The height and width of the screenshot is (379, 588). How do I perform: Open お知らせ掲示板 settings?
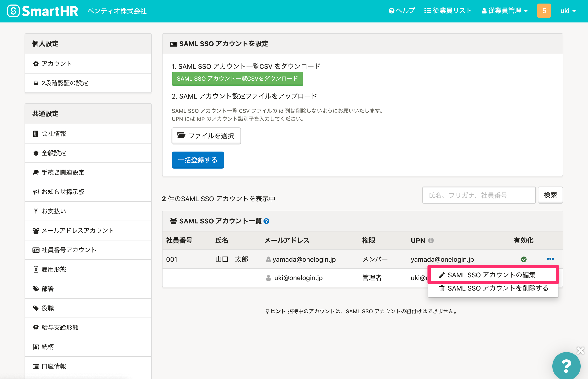[88, 192]
